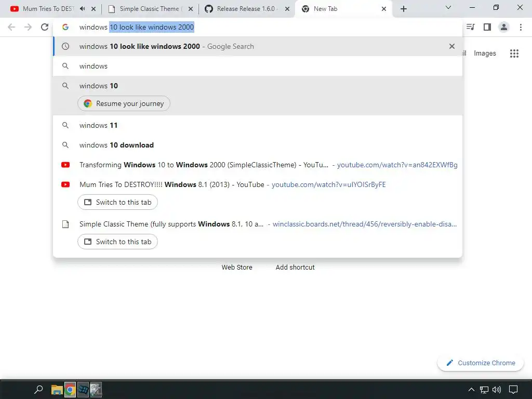Open a new tab with plus button
Screen dimensions: 532x399
[403, 9]
